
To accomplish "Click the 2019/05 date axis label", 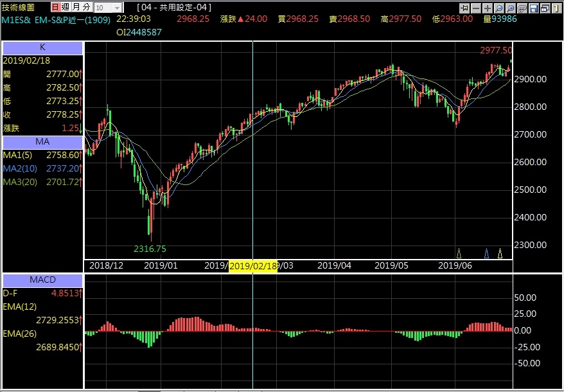I will pyautogui.click(x=391, y=265).
